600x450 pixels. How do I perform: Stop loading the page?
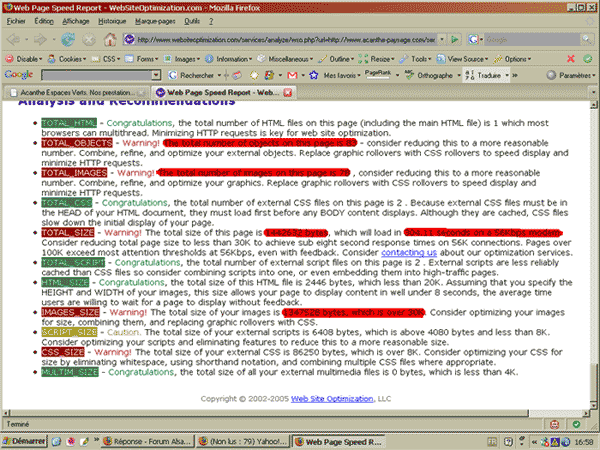click(89, 39)
